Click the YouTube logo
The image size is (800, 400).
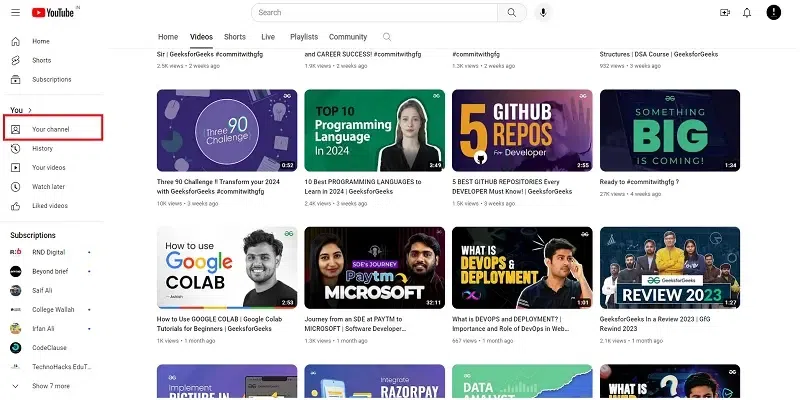click(53, 13)
